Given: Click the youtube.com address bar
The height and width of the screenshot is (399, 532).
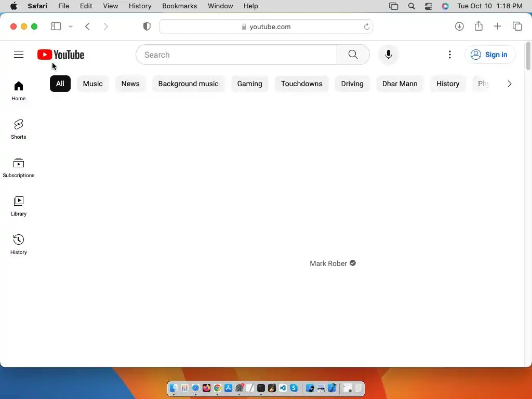Looking at the screenshot, I should pos(266,26).
